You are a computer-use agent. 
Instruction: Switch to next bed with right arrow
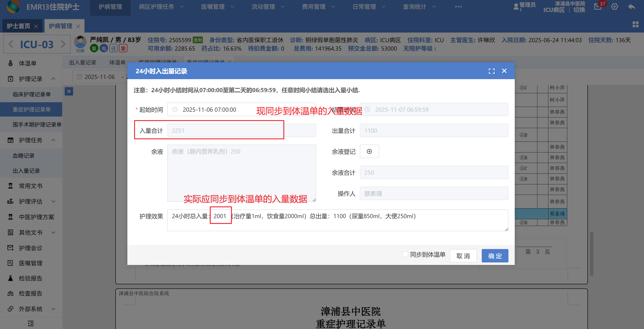pos(63,45)
